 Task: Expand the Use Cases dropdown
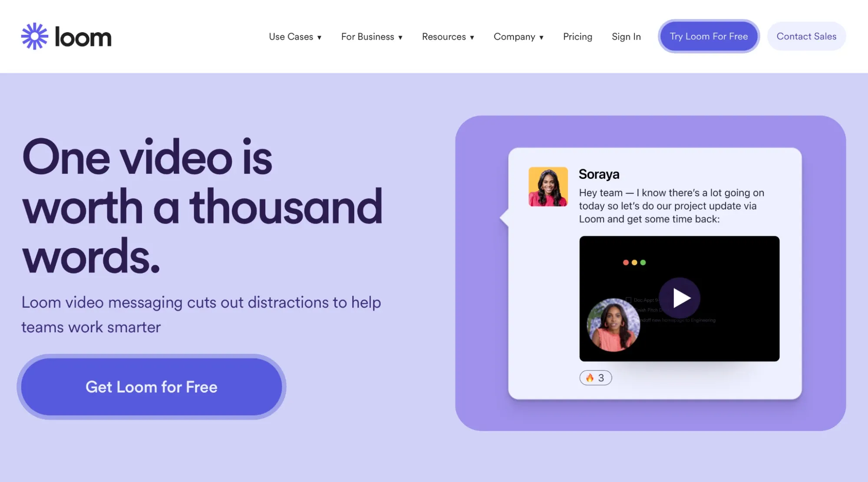coord(295,37)
